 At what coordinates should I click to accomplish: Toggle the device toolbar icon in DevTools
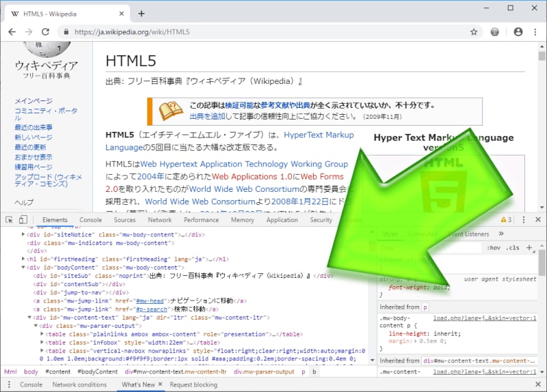pos(23,220)
